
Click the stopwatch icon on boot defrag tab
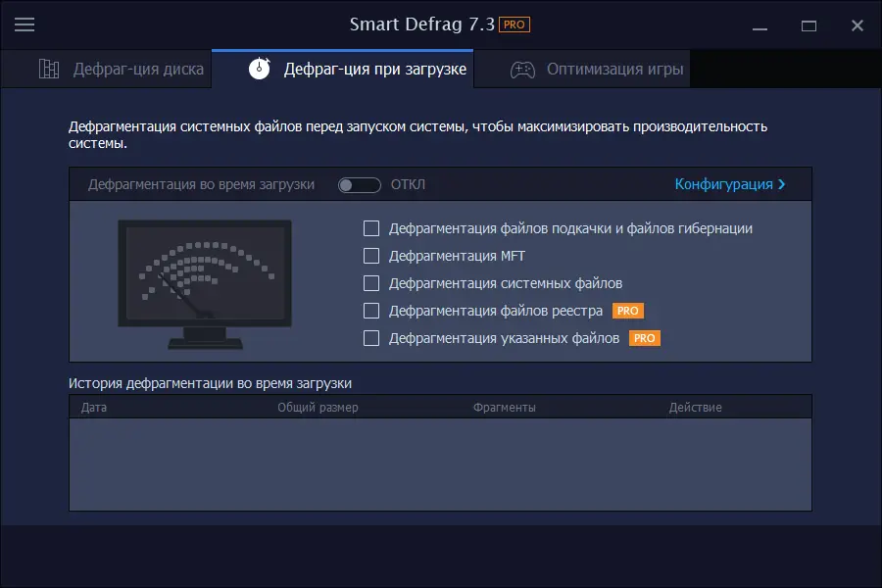(258, 68)
